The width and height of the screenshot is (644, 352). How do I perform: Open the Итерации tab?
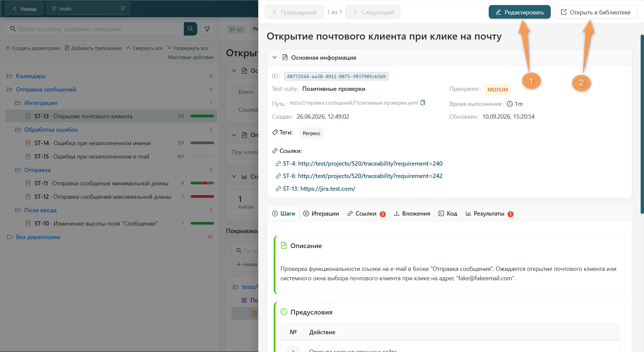(x=321, y=214)
